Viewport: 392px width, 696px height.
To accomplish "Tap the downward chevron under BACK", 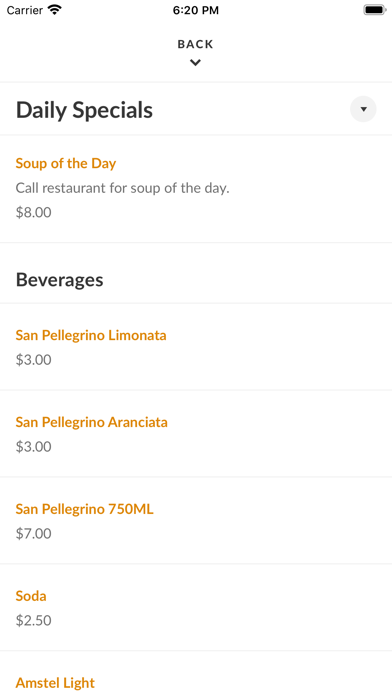I will 195,63.
